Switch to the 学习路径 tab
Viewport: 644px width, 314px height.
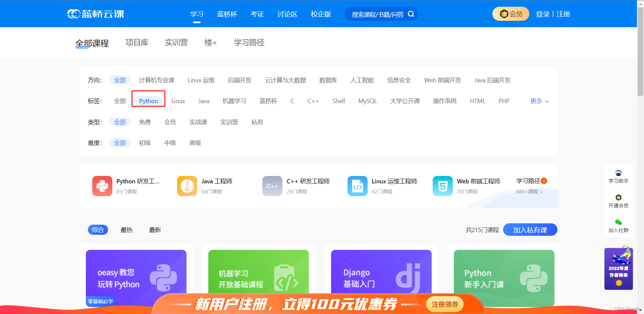249,43
